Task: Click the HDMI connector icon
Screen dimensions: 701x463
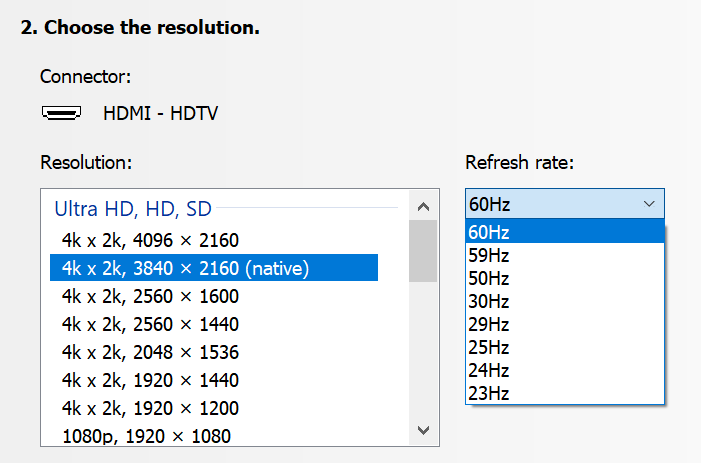Action: (62, 113)
